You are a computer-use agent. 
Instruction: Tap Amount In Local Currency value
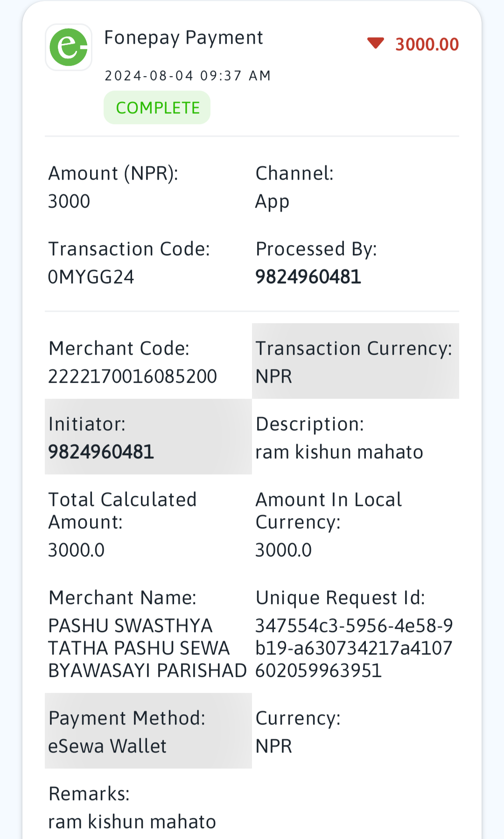pos(283,550)
